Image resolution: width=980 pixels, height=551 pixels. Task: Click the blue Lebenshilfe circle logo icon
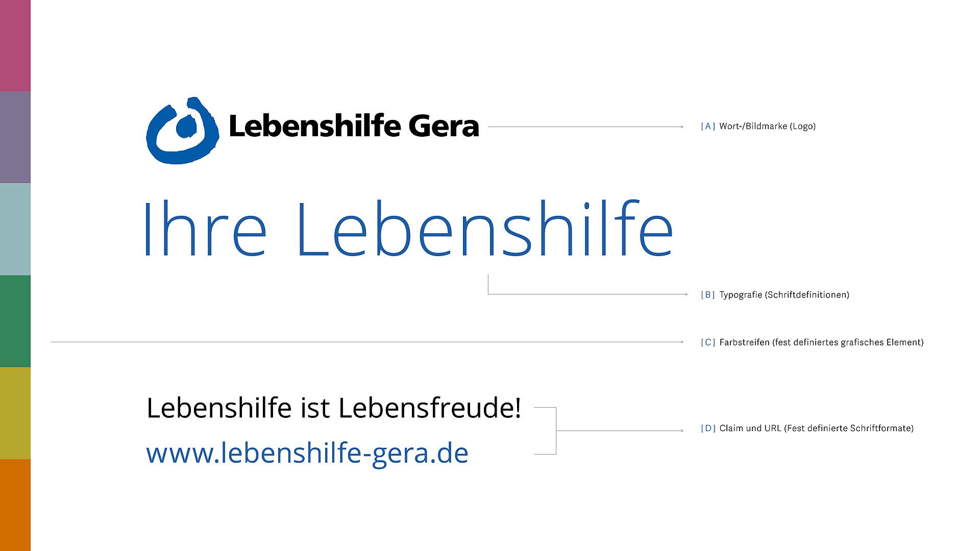pos(182,131)
